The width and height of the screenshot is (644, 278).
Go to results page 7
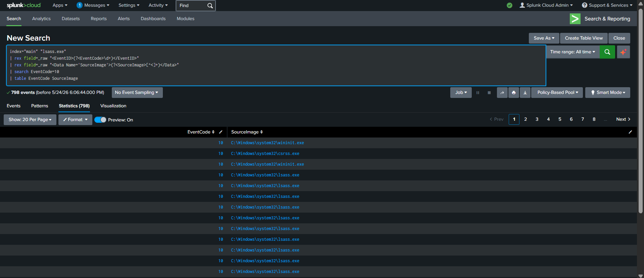coord(583,119)
